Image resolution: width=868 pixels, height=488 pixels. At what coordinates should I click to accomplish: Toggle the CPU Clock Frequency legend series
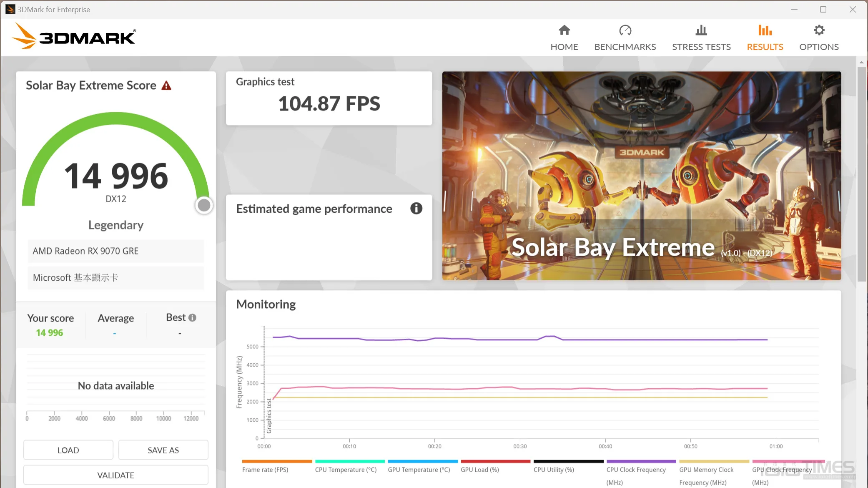[641, 473]
